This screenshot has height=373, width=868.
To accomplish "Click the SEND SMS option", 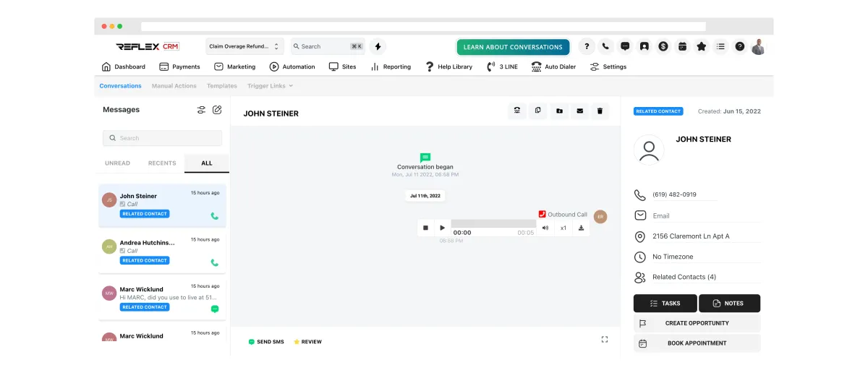I will (x=266, y=342).
